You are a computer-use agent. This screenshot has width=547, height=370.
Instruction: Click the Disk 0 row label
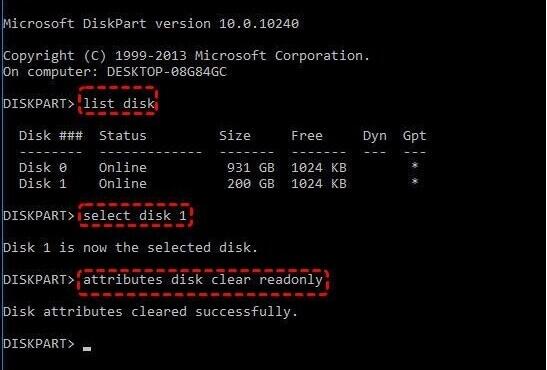pyautogui.click(x=43, y=167)
